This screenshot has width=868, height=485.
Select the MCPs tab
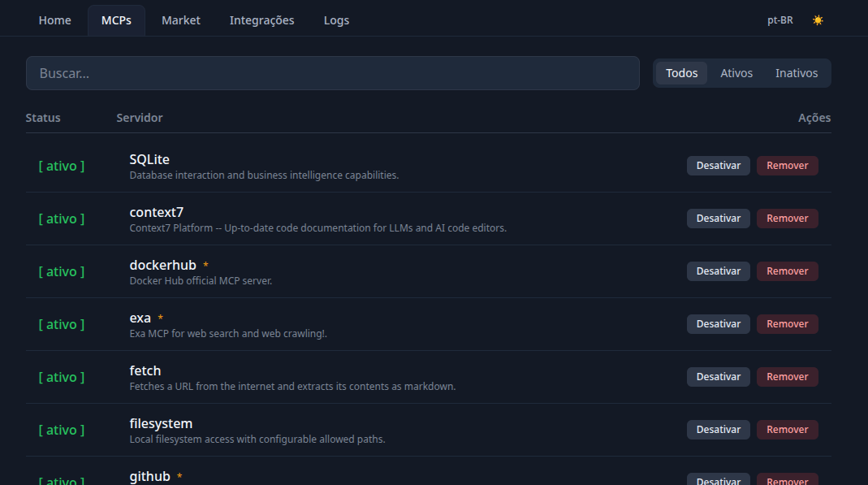116,20
